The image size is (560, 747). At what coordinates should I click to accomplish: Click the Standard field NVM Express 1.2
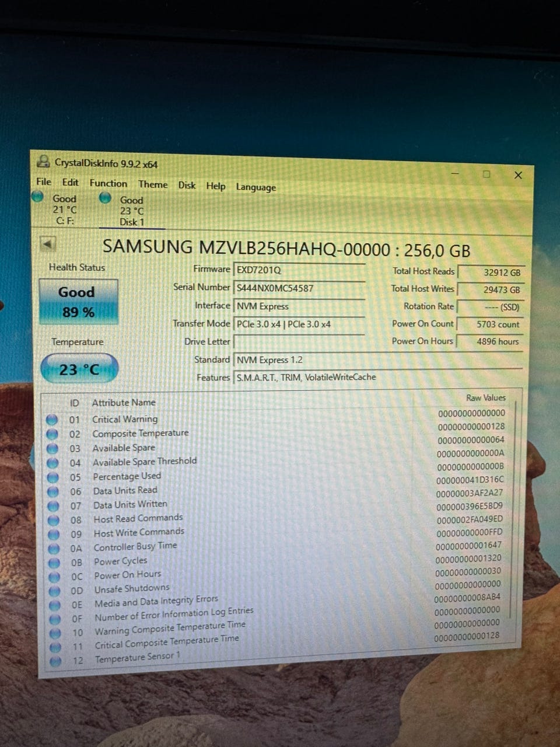click(x=378, y=360)
